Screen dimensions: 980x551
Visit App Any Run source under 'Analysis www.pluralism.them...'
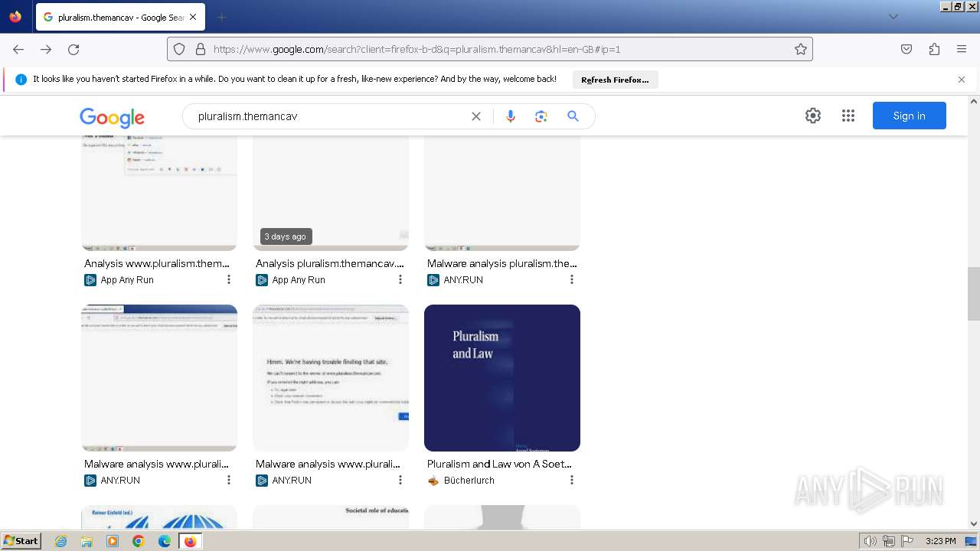click(x=119, y=280)
